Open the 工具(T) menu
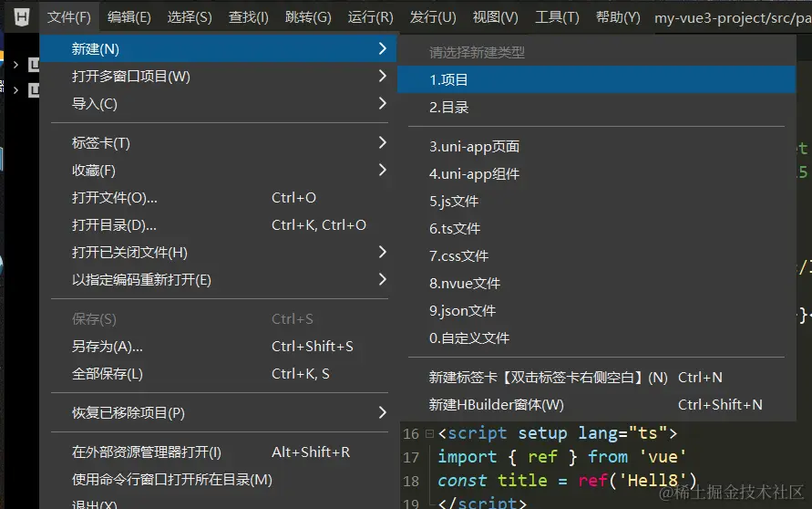The image size is (812, 509). click(x=557, y=17)
